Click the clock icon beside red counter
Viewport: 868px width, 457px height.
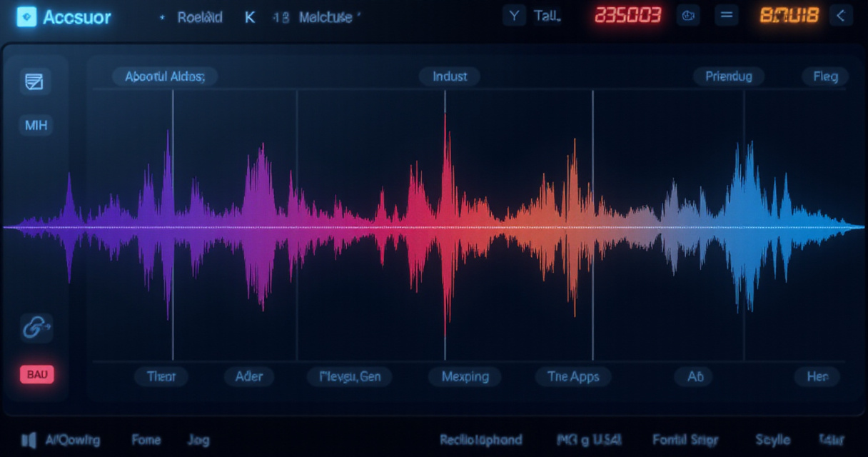point(688,16)
